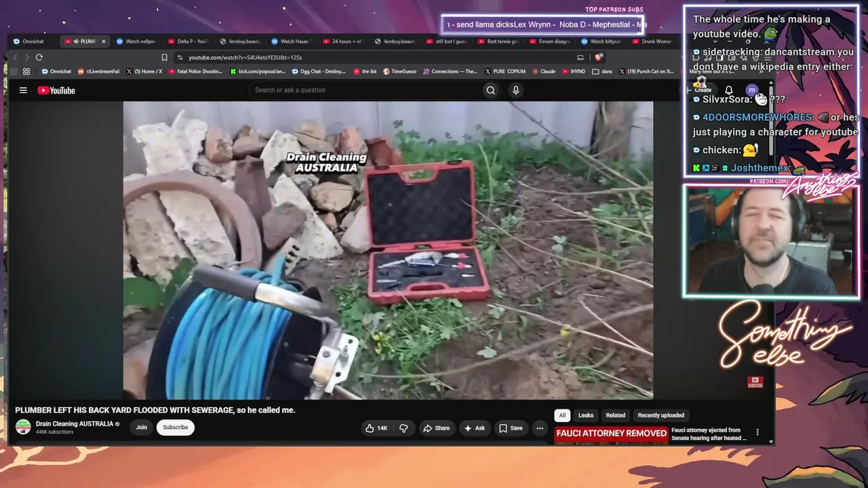Go to the YouTube home logo
868x488 pixels.
point(56,90)
